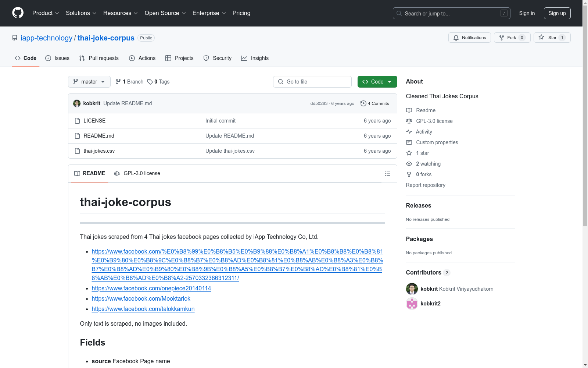Open the facebook.com/talokkamkun link
Viewport: 588px width, 368px height.
point(143,309)
